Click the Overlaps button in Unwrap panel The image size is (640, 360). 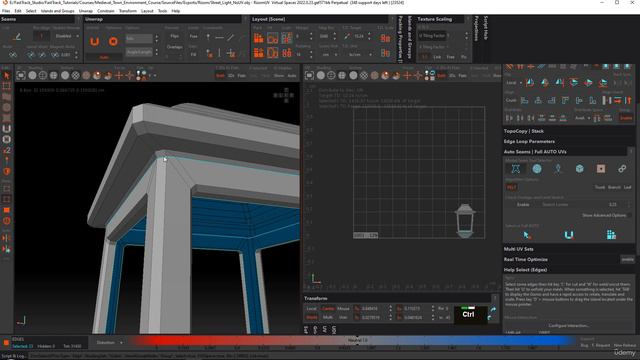click(x=174, y=47)
